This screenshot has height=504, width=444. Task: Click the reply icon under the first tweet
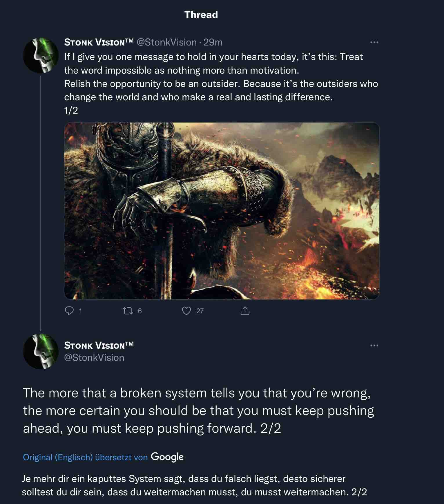(x=69, y=311)
